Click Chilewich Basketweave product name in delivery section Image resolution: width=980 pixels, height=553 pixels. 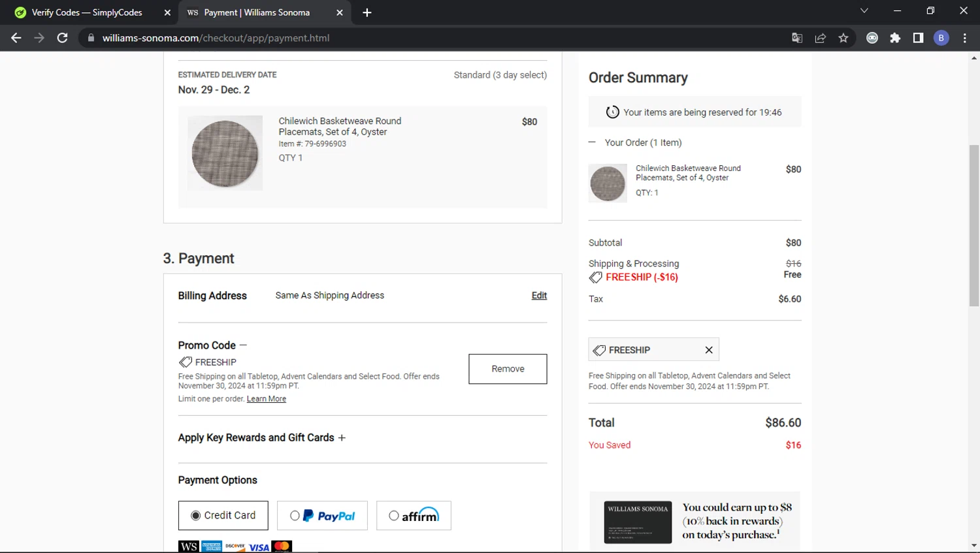point(340,127)
